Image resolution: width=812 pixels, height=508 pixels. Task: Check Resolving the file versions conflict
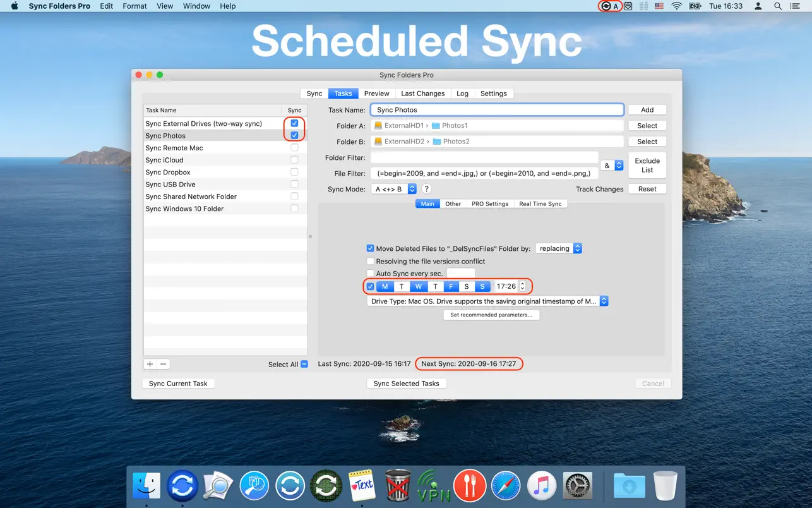point(371,261)
